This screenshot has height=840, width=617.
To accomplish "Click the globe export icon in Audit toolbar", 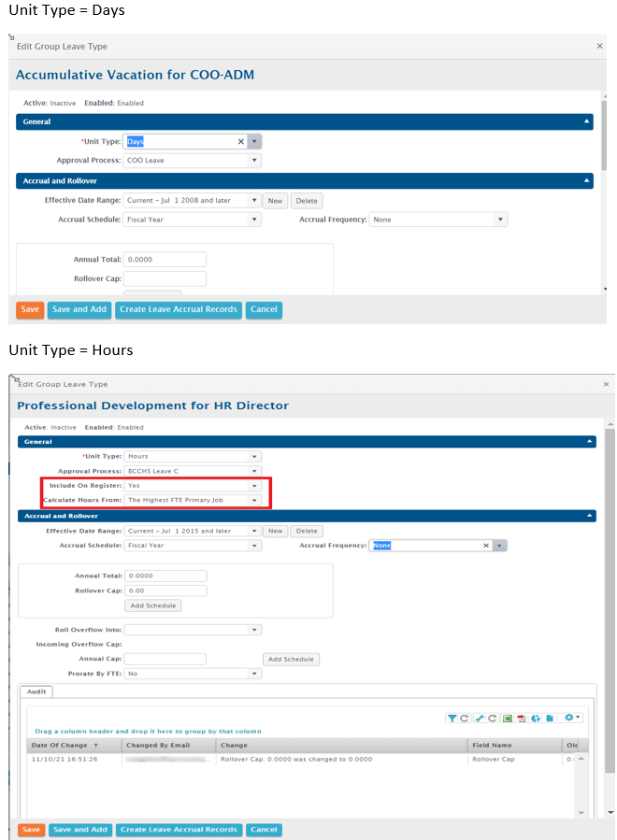I will pos(536,719).
